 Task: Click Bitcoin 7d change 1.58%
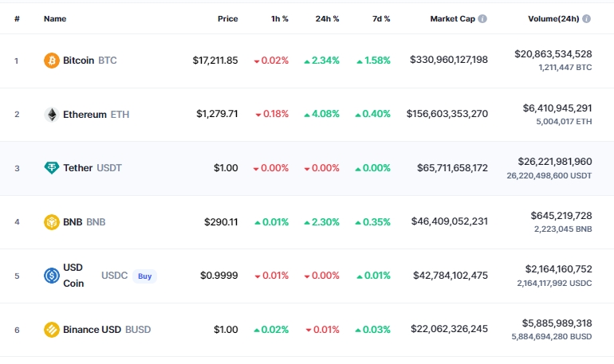373,61
